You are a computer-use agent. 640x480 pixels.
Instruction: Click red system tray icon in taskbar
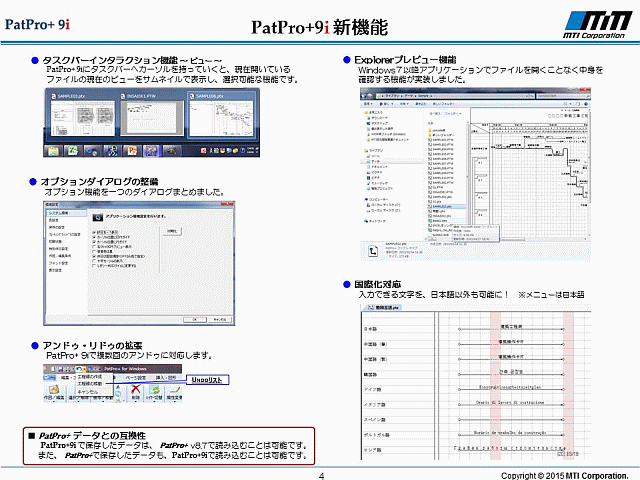[x=203, y=151]
